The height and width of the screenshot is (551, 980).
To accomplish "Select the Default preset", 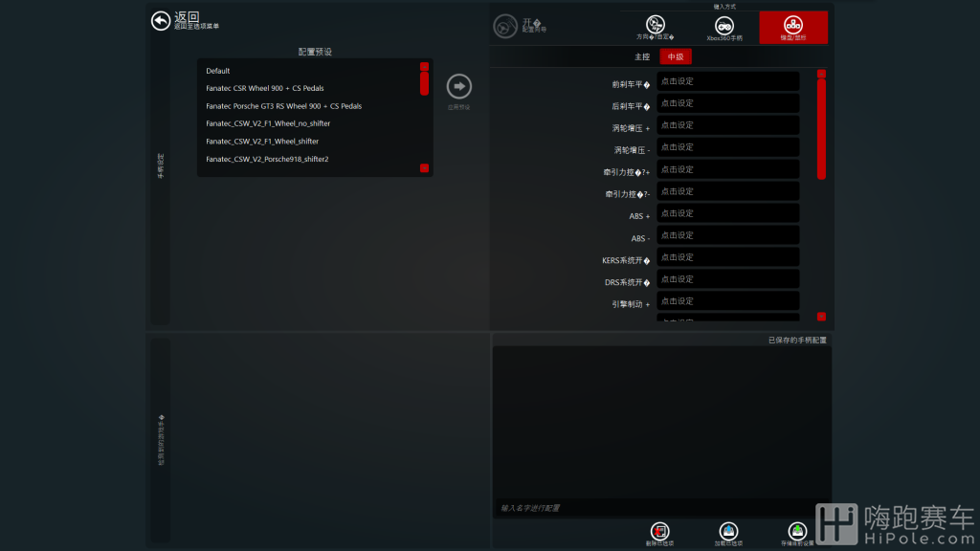I will tap(218, 71).
